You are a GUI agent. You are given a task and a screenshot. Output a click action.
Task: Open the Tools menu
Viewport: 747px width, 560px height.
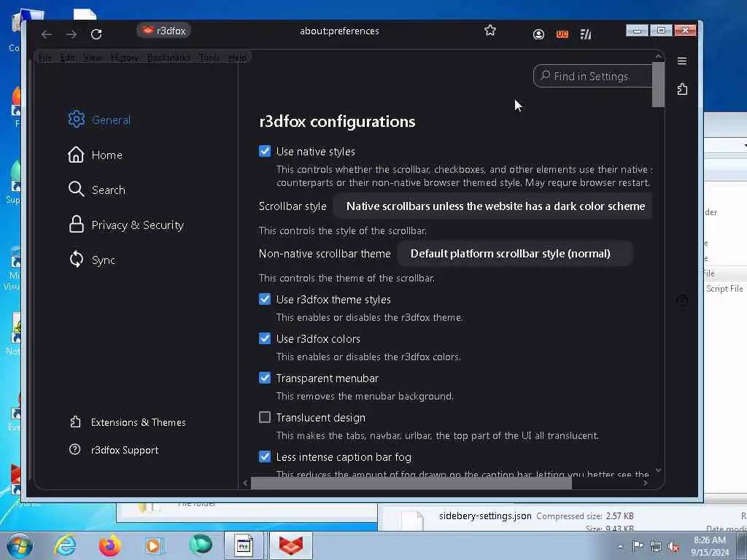(x=209, y=58)
